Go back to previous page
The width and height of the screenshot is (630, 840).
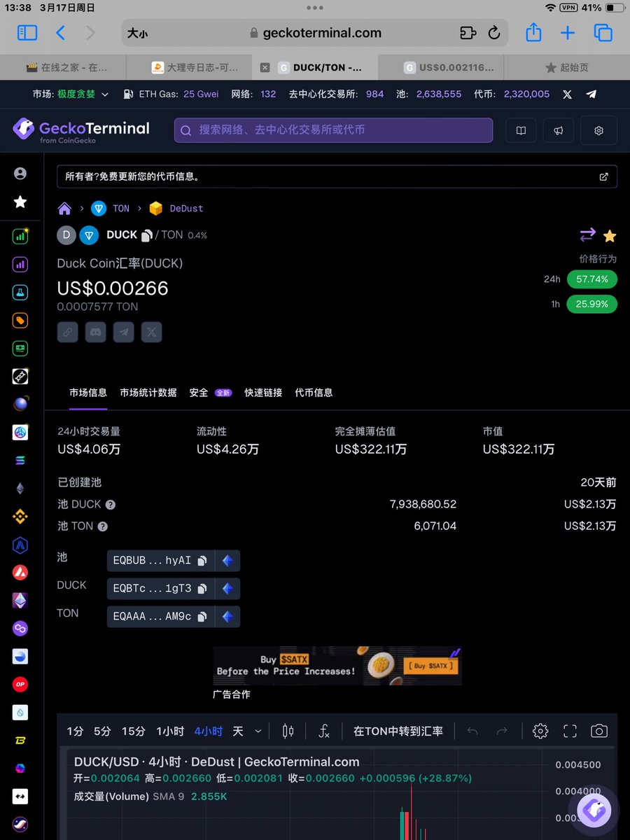[x=61, y=33]
